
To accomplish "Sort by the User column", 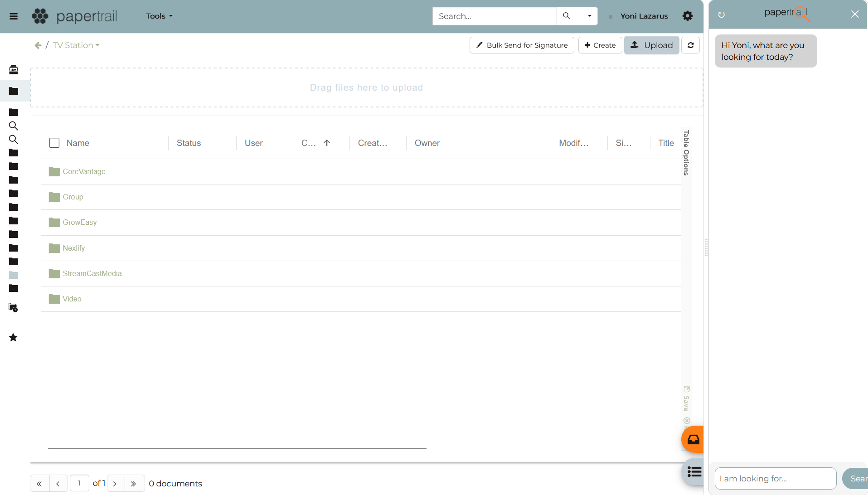I will pos(253,143).
